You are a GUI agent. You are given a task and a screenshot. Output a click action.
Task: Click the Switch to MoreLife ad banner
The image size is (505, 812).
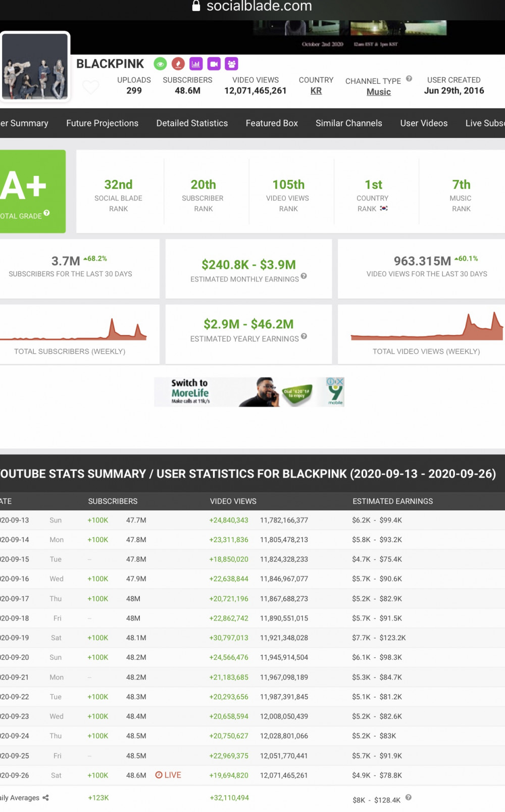pos(249,392)
